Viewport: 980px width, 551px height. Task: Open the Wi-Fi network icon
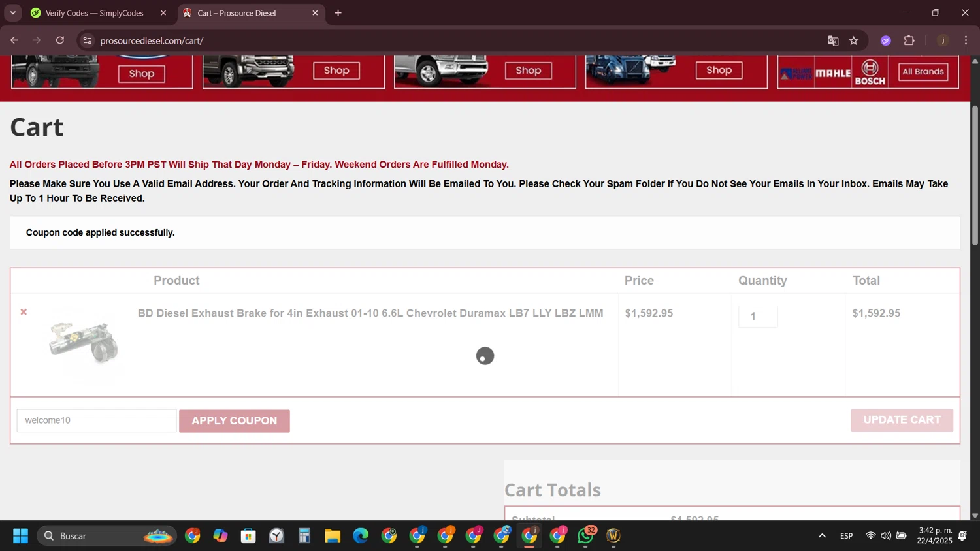pyautogui.click(x=870, y=536)
